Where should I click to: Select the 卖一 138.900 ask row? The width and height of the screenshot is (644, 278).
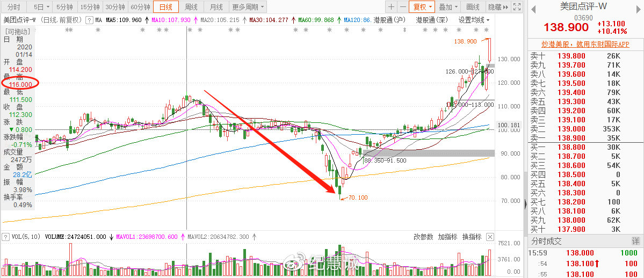(585, 138)
